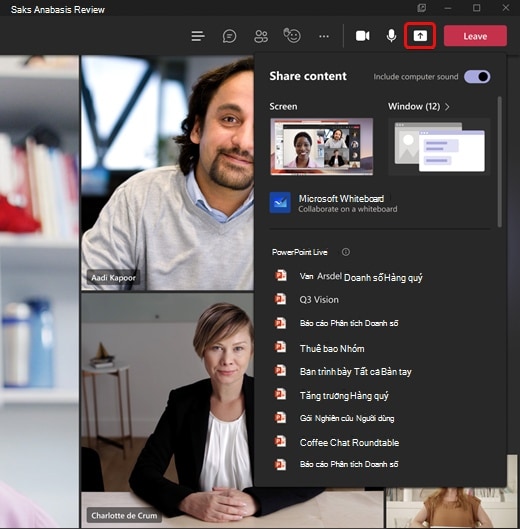This screenshot has width=520, height=529.
Task: Select the Window sharing thumbnail
Action: pyautogui.click(x=439, y=146)
